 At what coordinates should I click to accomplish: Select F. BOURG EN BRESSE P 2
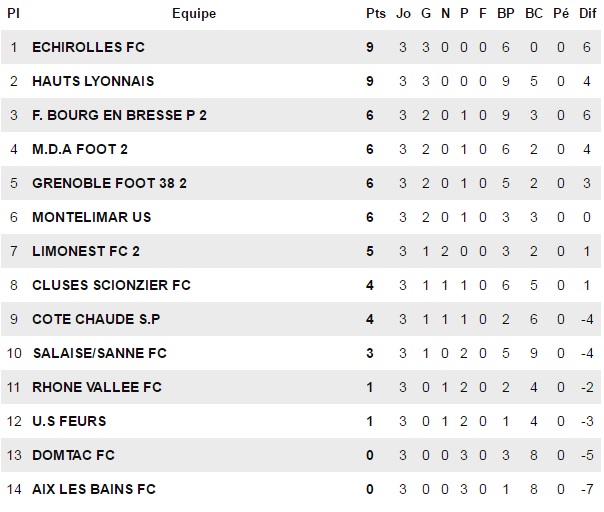[x=119, y=115]
